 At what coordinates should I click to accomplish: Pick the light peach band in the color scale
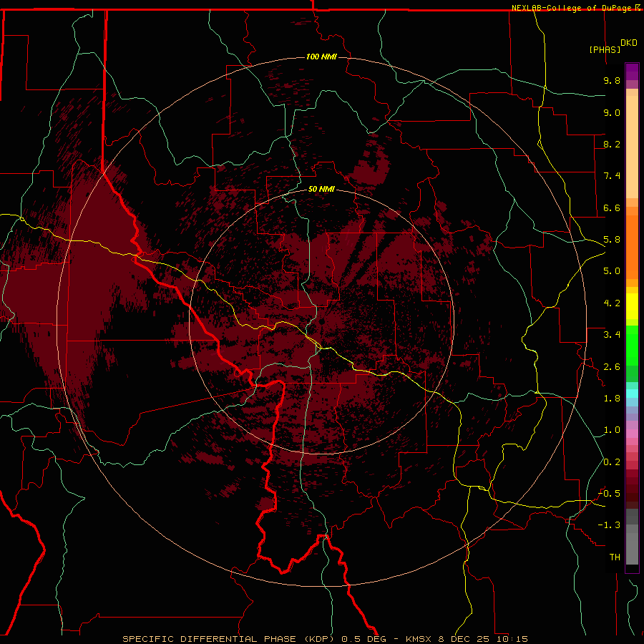[x=632, y=147]
